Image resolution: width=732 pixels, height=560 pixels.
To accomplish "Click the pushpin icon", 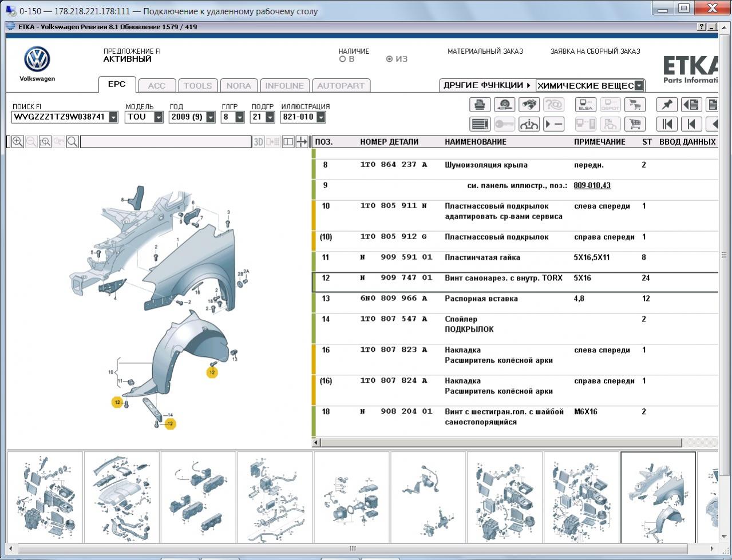I will tap(667, 105).
